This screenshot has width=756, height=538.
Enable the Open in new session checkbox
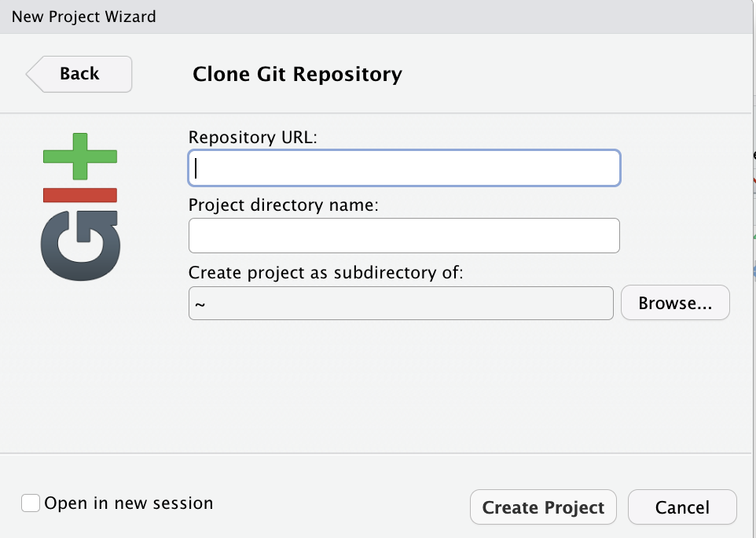click(x=31, y=503)
